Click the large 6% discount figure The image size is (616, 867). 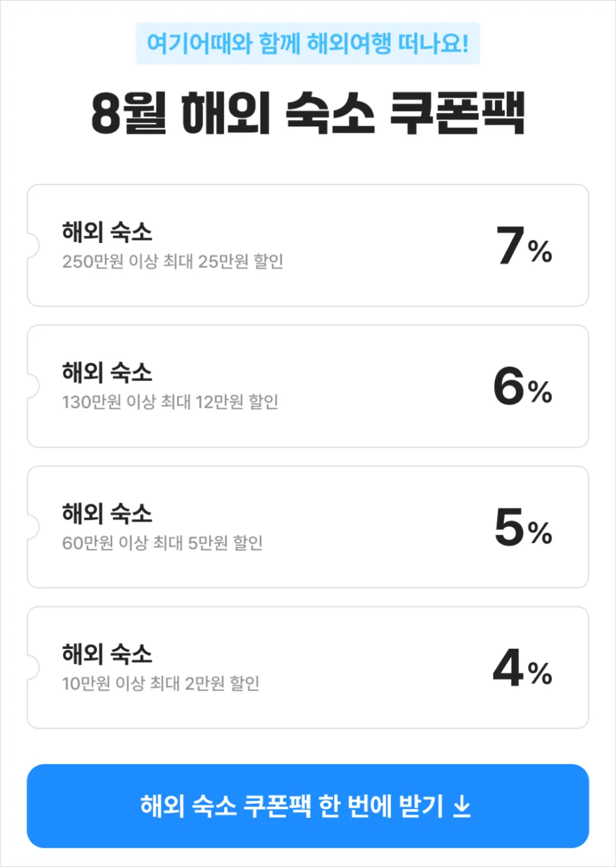(x=523, y=386)
